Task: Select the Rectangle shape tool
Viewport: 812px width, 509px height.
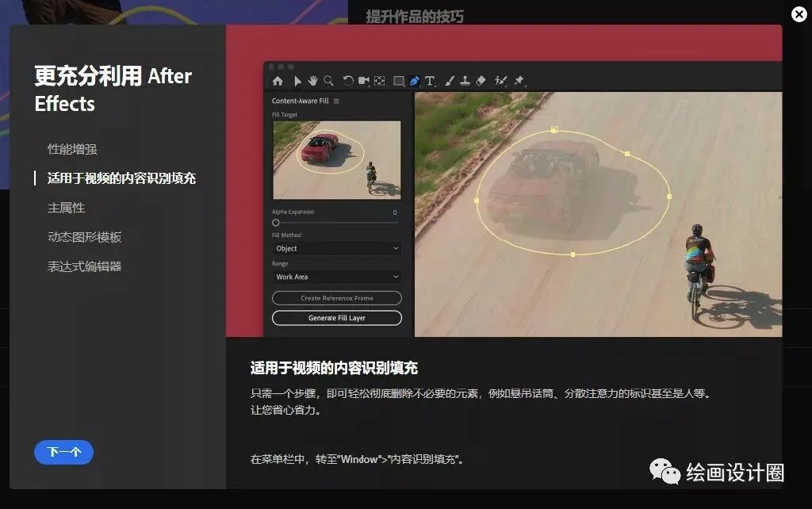Action: pyautogui.click(x=399, y=81)
